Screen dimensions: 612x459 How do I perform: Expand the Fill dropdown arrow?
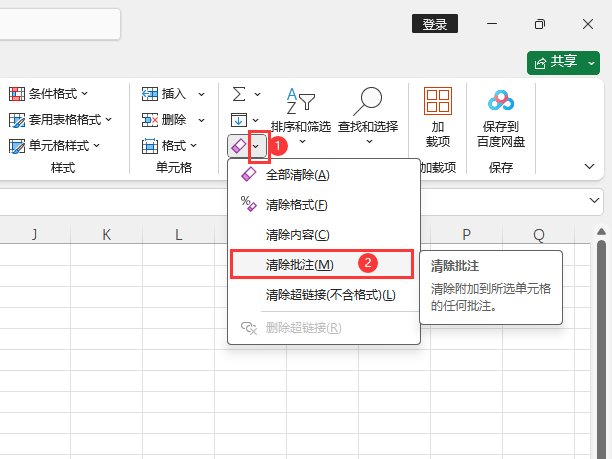(x=256, y=120)
